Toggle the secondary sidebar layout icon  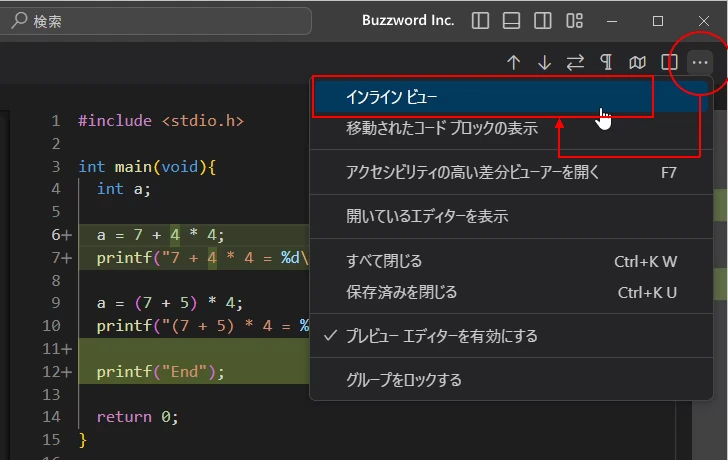542,21
